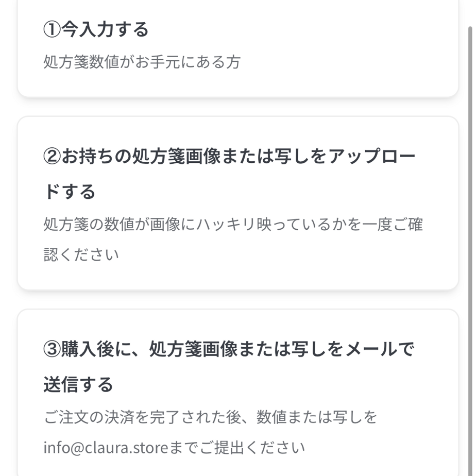Click the circled number ② marker
The height and width of the screenshot is (476, 476).
point(52,157)
